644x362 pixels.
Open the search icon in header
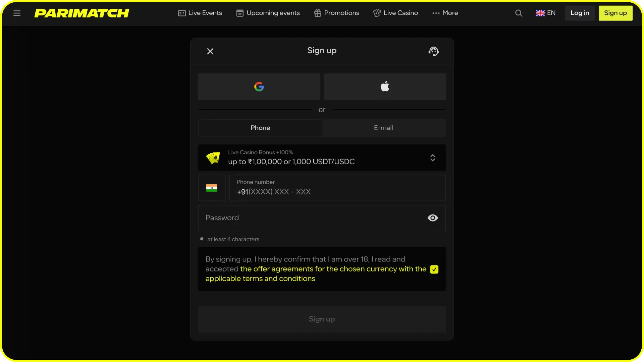[x=519, y=13]
